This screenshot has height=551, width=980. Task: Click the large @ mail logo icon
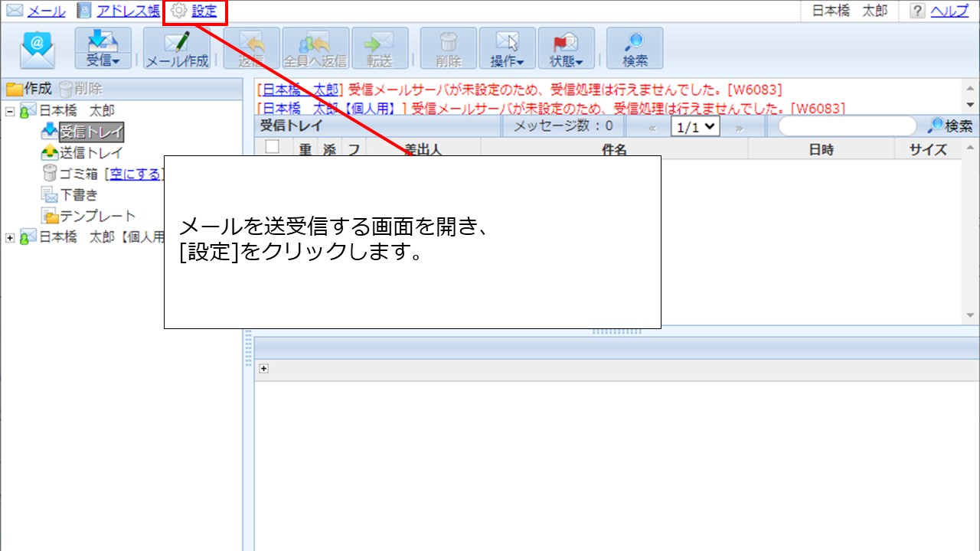click(x=38, y=49)
